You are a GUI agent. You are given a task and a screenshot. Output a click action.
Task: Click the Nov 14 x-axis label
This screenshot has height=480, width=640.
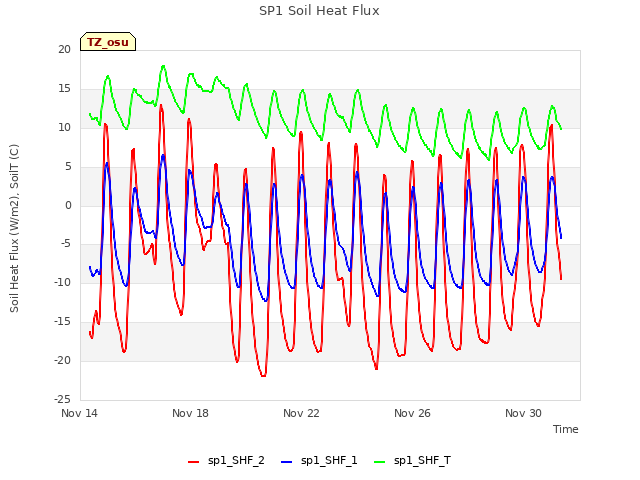(79, 413)
